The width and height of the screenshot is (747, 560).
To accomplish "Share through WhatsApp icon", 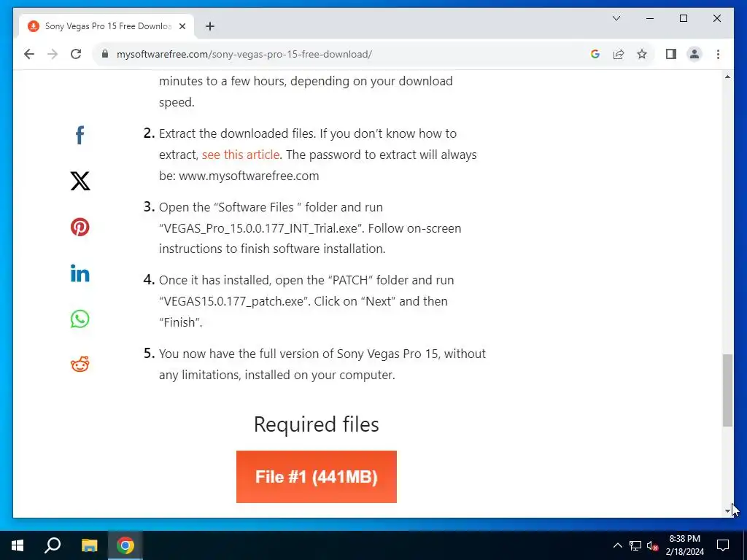I will point(80,319).
